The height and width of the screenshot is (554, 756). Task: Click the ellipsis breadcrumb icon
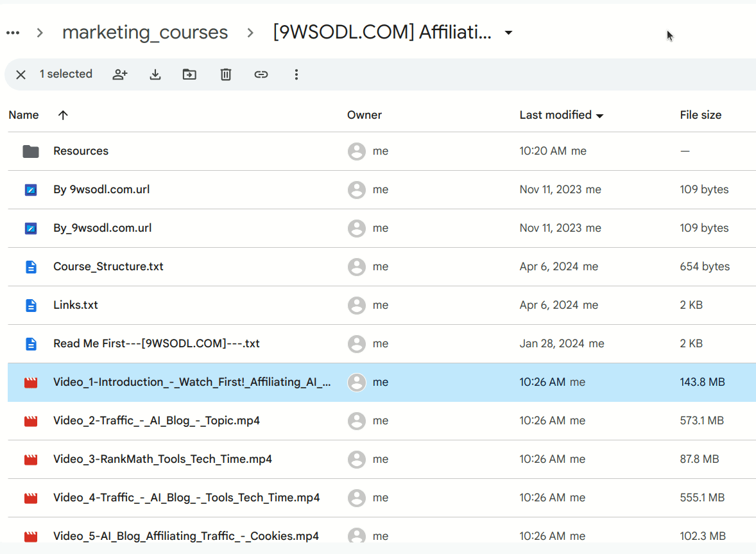coord(13,32)
